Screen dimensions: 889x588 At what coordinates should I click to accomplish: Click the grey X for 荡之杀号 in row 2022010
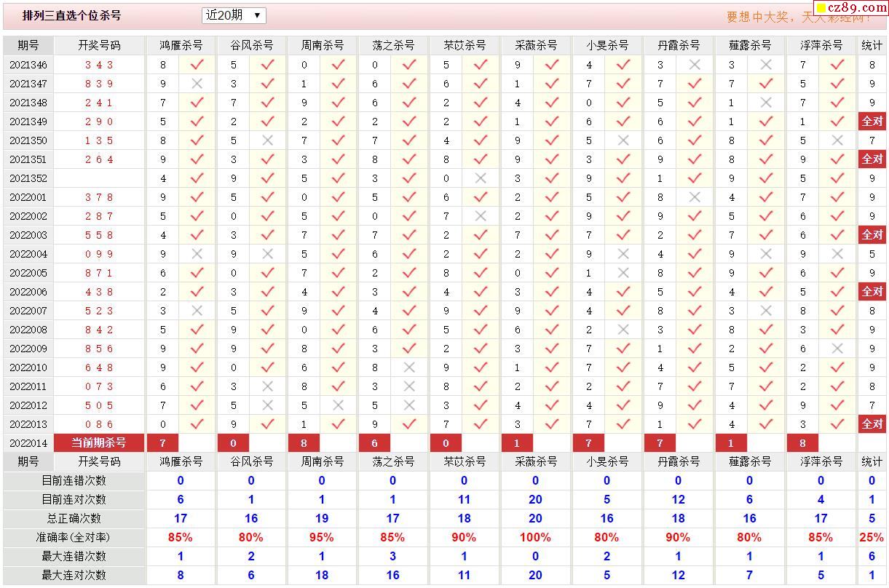pos(409,367)
